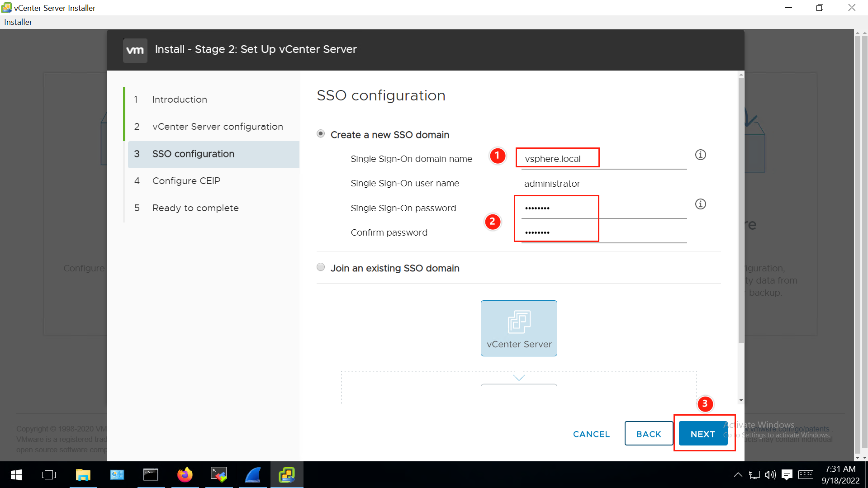Launch Firefox from the taskbar
The width and height of the screenshot is (868, 488).
coord(185,474)
